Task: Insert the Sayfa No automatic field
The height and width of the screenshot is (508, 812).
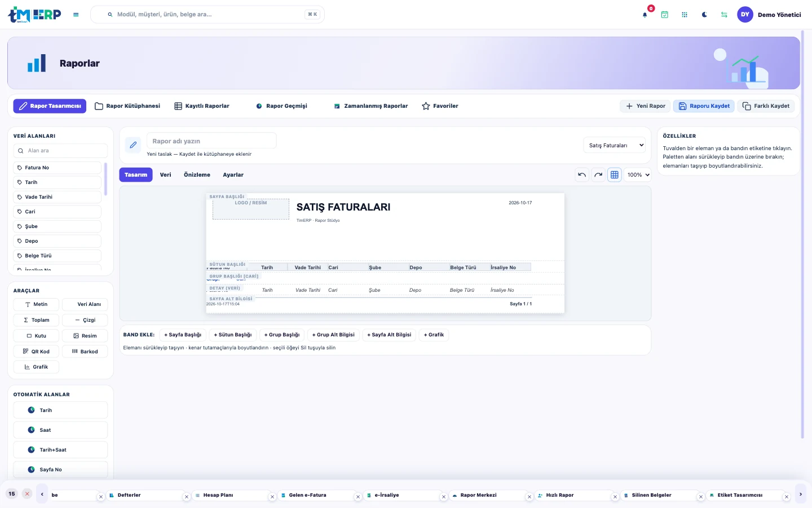Action: coord(60,470)
